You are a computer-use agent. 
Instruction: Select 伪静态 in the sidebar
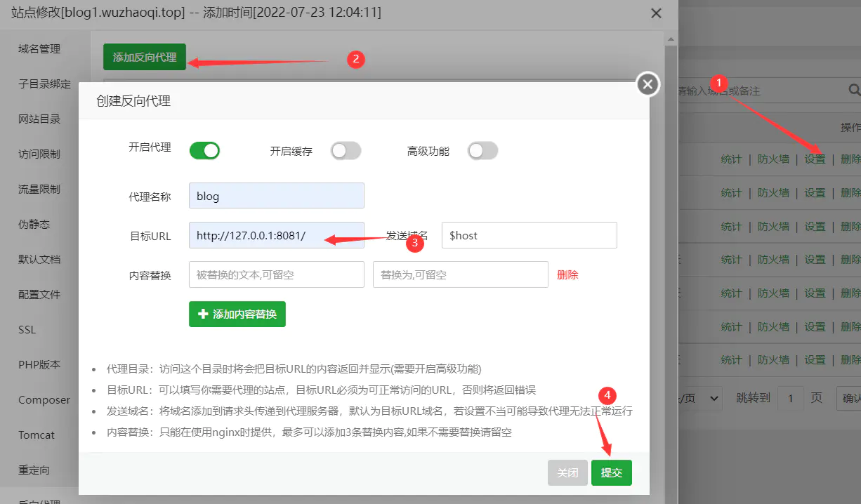point(33,224)
